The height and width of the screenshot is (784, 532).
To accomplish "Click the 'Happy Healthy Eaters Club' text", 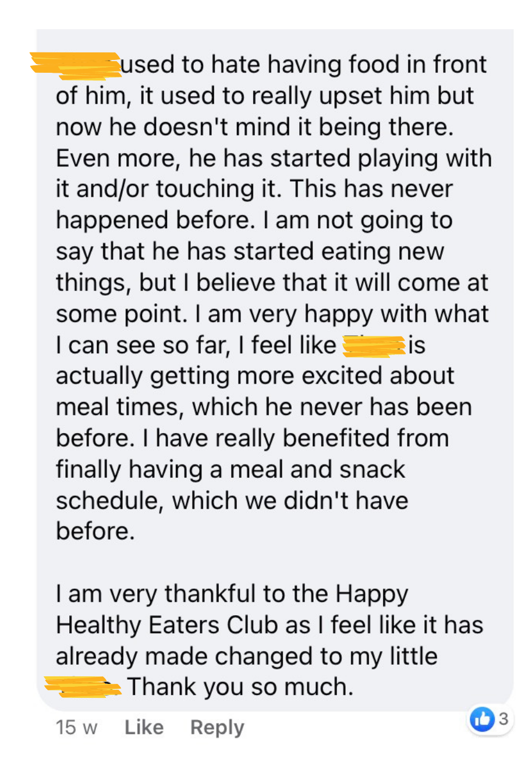I will tap(232, 609).
